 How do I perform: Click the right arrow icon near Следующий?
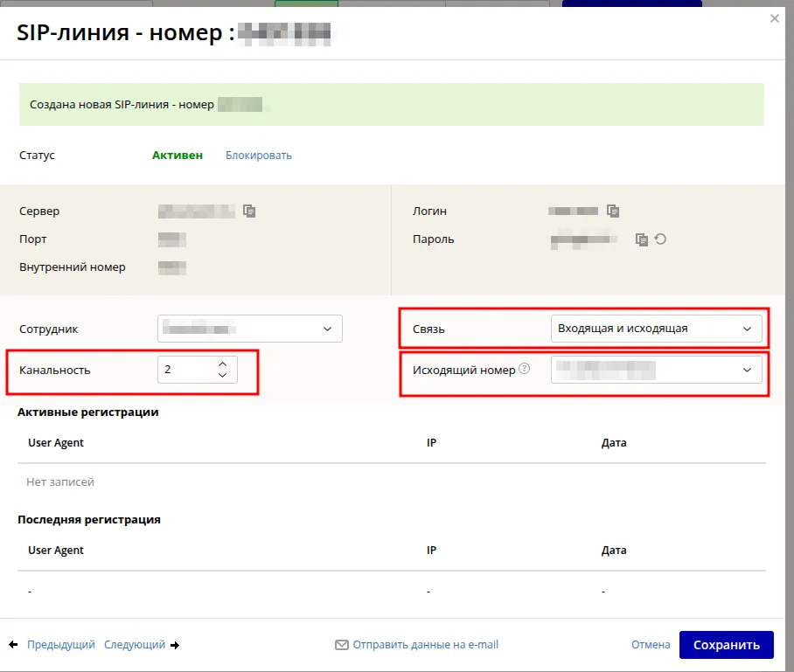point(175,645)
